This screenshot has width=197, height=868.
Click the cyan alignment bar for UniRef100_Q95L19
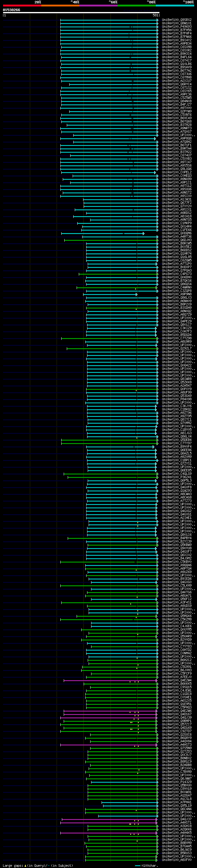click(130, 806)
